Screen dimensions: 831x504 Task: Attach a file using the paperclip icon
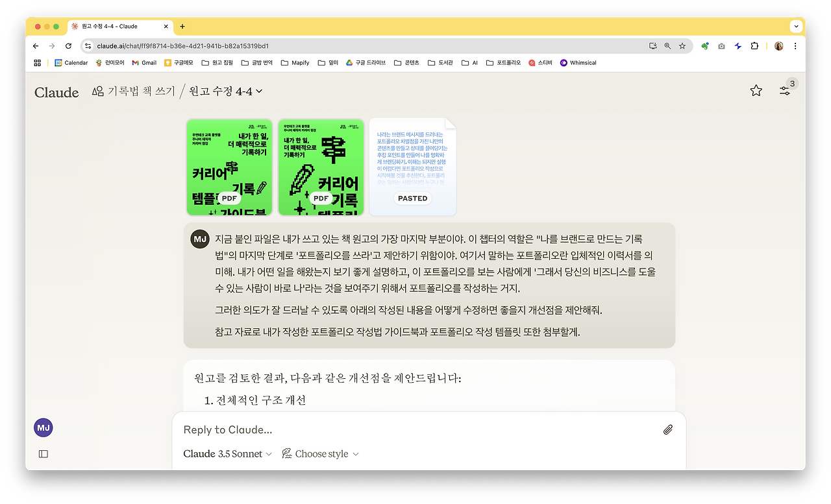667,429
